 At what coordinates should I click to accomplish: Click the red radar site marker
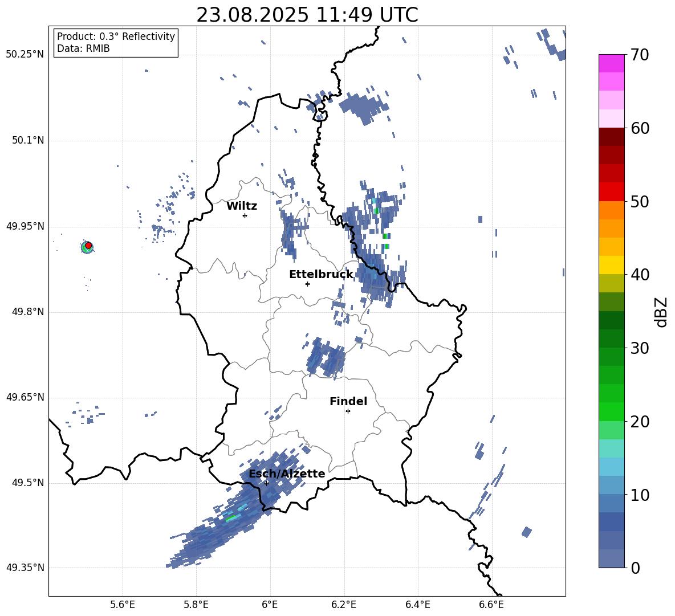pyautogui.click(x=88, y=246)
